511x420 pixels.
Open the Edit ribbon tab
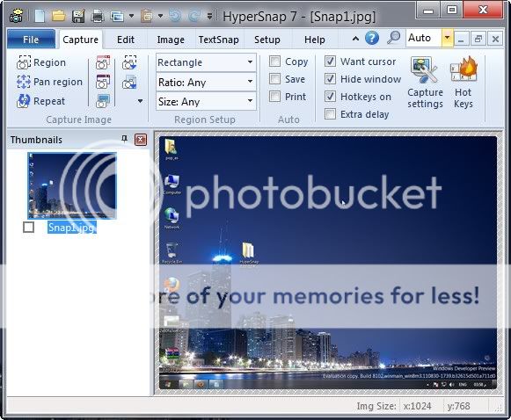(126, 40)
